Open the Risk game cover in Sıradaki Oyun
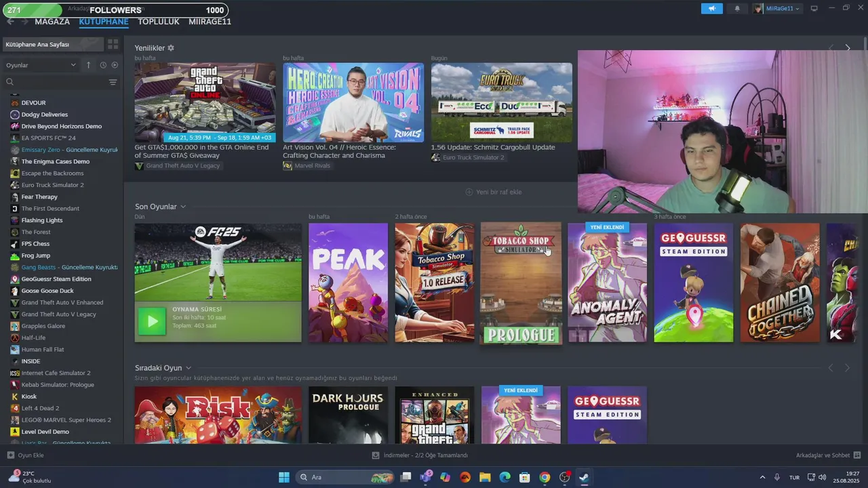This screenshot has width=868, height=488. (x=218, y=415)
